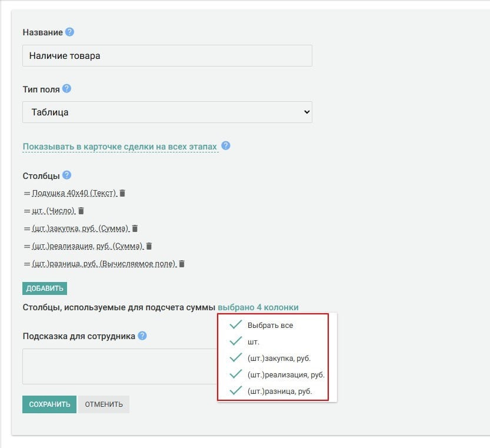Image resolution: width=490 pixels, height=448 pixels.
Task: Focus the Название text field
Action: (x=167, y=56)
